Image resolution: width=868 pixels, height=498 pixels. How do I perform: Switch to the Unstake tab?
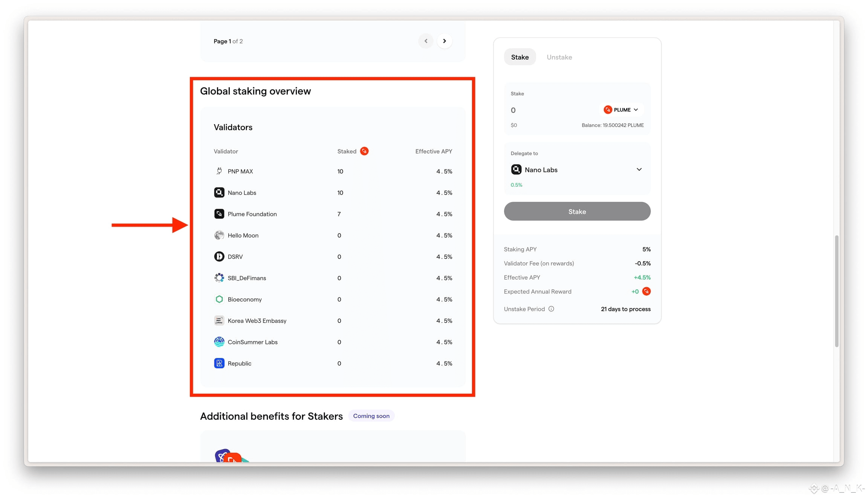click(559, 57)
